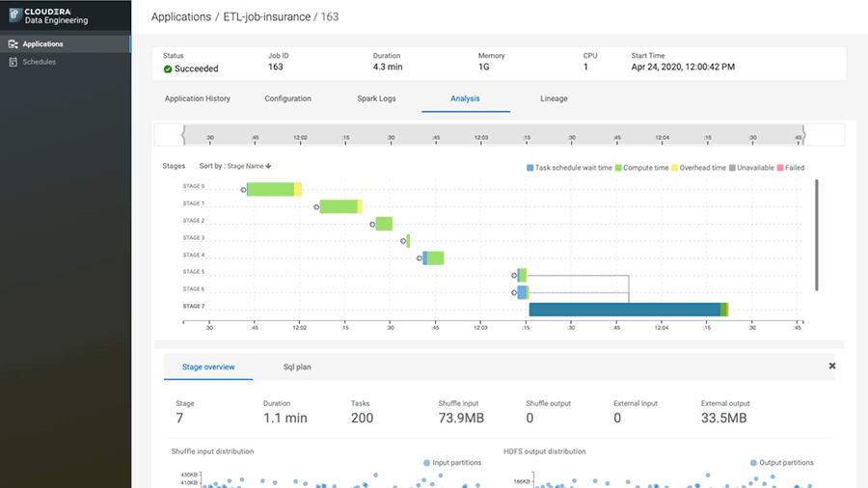Switch to the Application History tab
Screen dimensions: 868x488
point(197,98)
